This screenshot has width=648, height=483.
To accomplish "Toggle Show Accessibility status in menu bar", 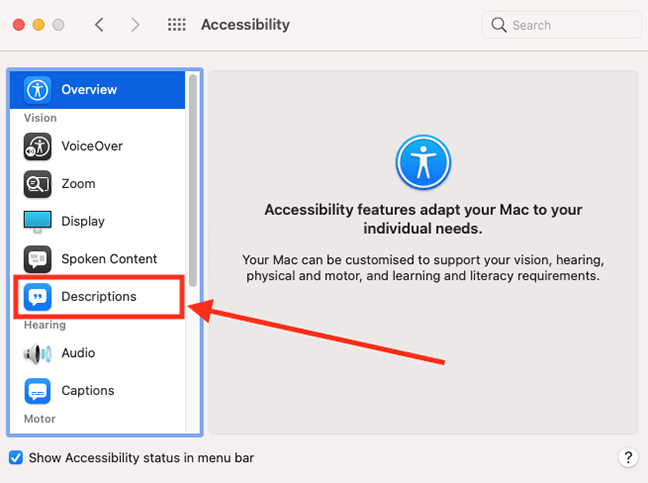I will 16,458.
